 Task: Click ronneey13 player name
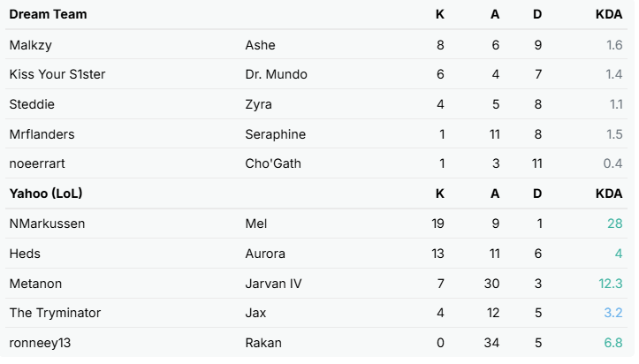40,343
